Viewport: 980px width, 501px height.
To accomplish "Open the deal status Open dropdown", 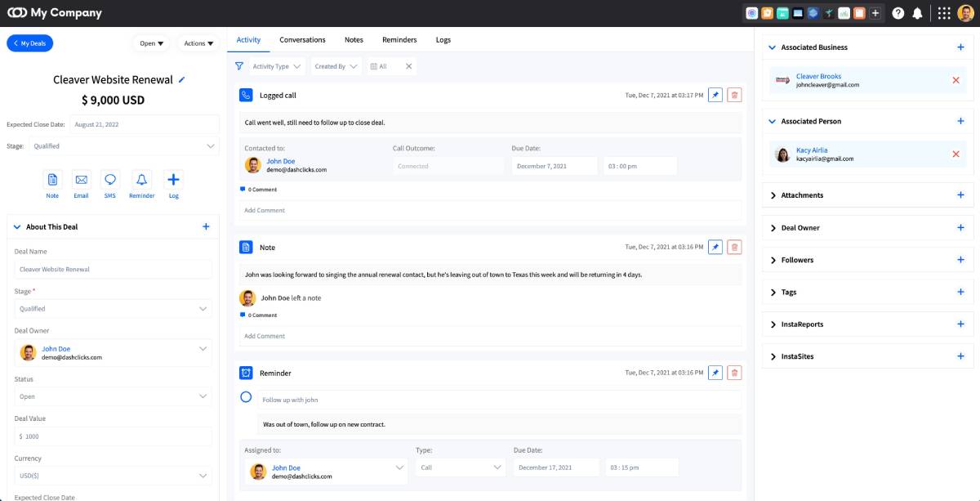I will 151,43.
